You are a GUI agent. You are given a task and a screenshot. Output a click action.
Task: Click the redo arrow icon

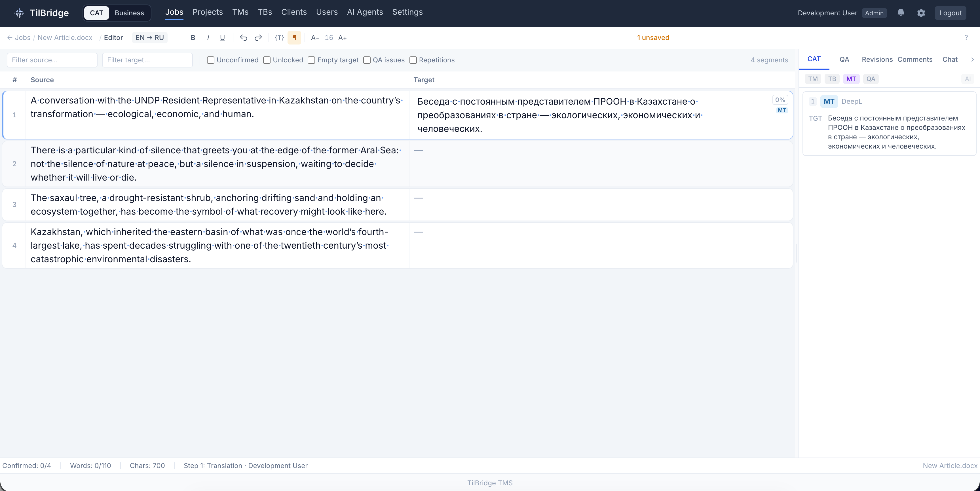coord(258,38)
